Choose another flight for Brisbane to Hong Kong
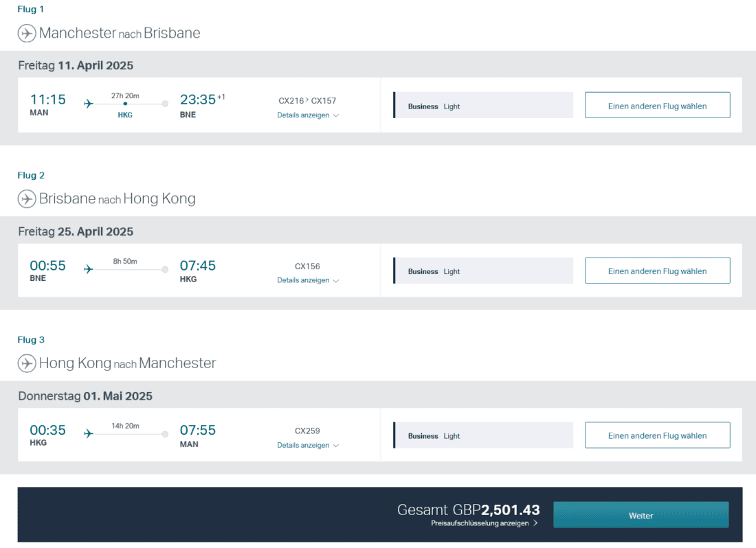The width and height of the screenshot is (756, 548). click(657, 271)
